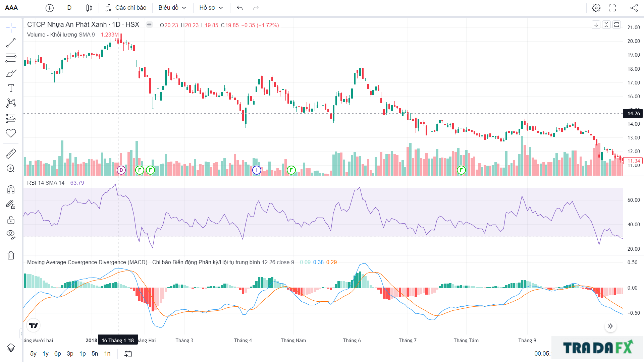Open chart settings gear icon
The height and width of the screenshot is (362, 644).
click(x=596, y=8)
